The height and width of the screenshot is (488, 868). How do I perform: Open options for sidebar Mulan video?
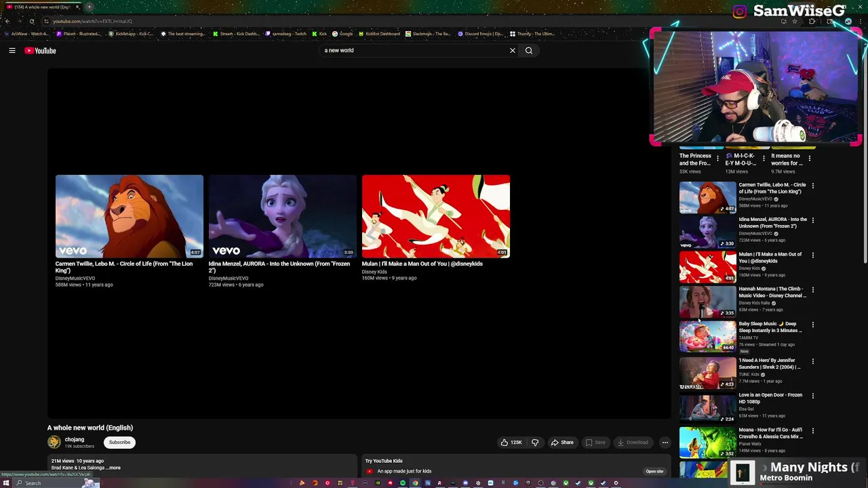(813, 255)
